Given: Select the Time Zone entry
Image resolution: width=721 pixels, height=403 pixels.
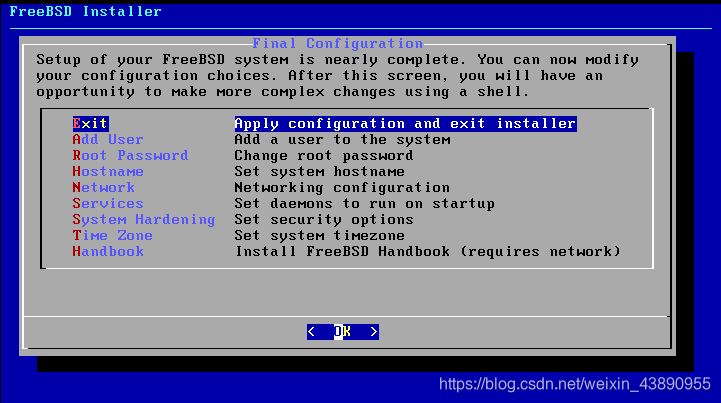Looking at the screenshot, I should [x=112, y=236].
